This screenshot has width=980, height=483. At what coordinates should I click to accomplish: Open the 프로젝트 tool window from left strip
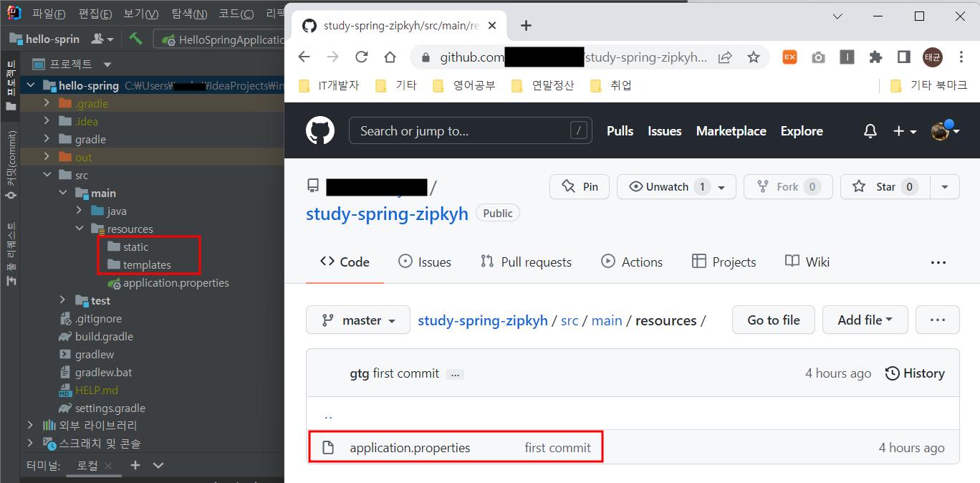point(11,85)
